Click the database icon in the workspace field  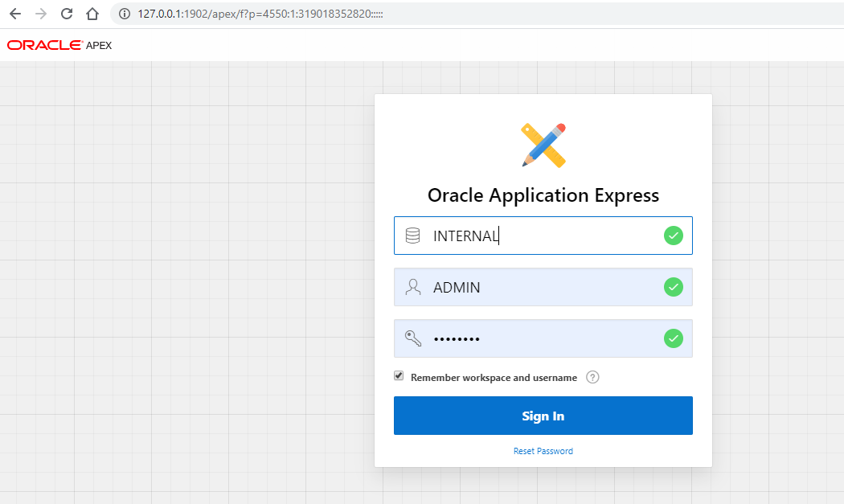click(413, 235)
